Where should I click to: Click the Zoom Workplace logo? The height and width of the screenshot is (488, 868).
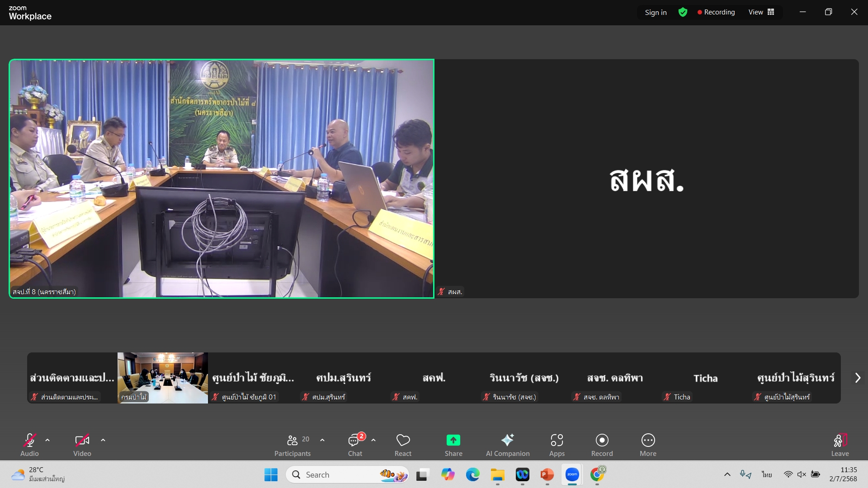pyautogui.click(x=30, y=13)
